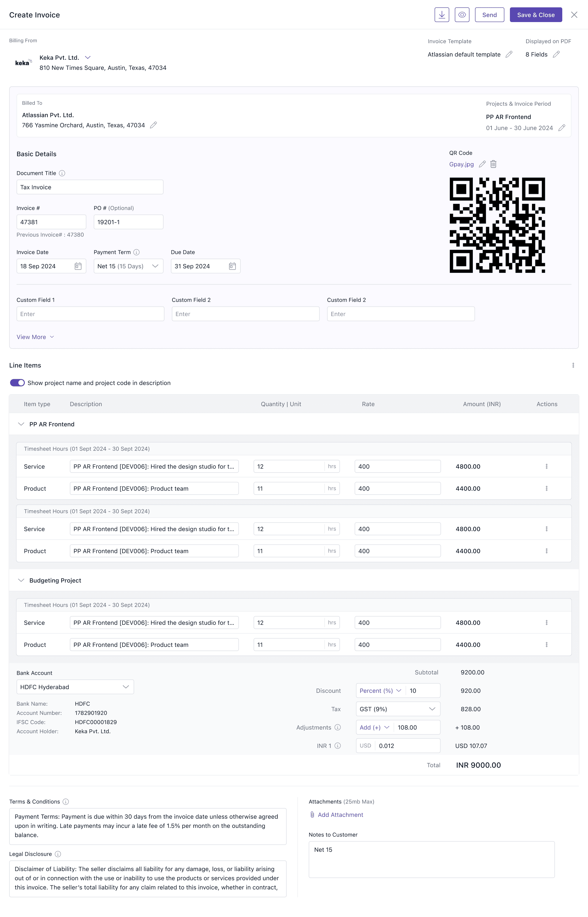Click the total INR 9000.00 text
This screenshot has width=588, height=917.
click(x=478, y=765)
